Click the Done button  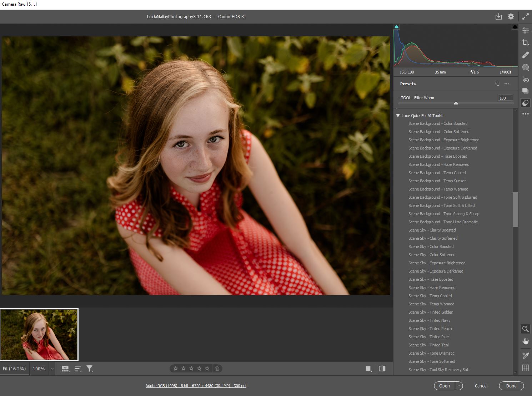511,386
